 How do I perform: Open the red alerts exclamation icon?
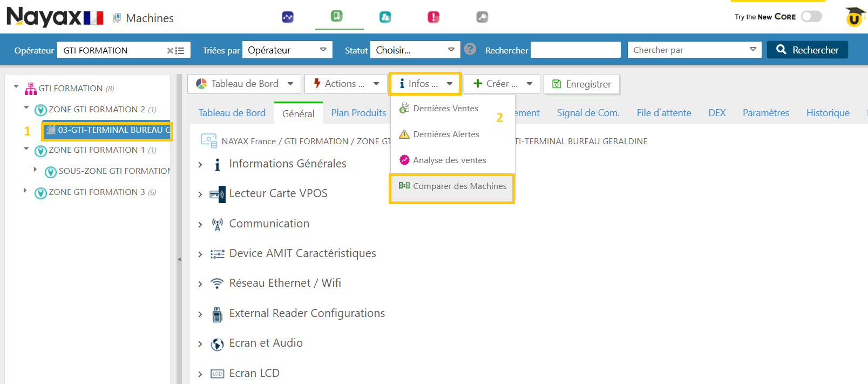433,17
